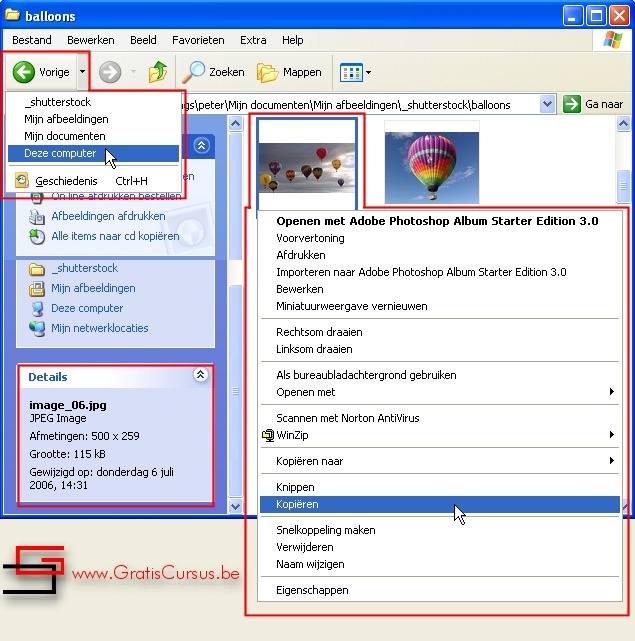Viewport: 635px width, 641px height.
Task: Choose Linksom draaien
Action: click(x=440, y=349)
